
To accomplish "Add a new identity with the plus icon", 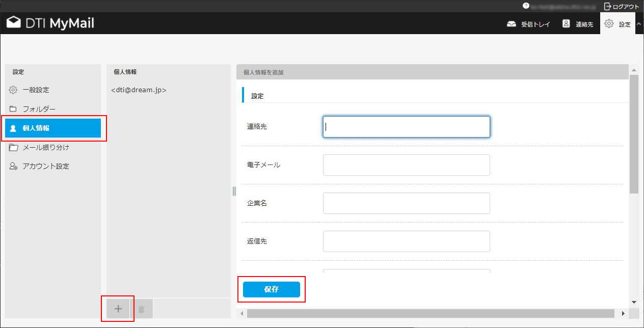I will (x=118, y=309).
